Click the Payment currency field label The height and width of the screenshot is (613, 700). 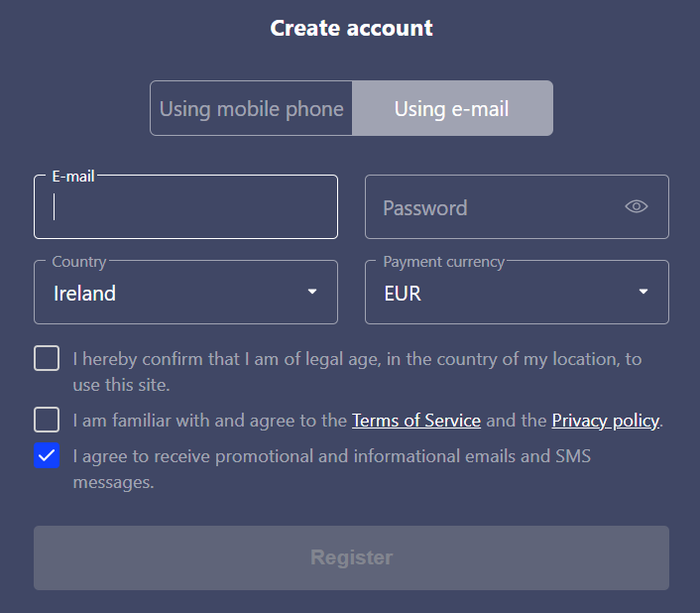point(443,262)
